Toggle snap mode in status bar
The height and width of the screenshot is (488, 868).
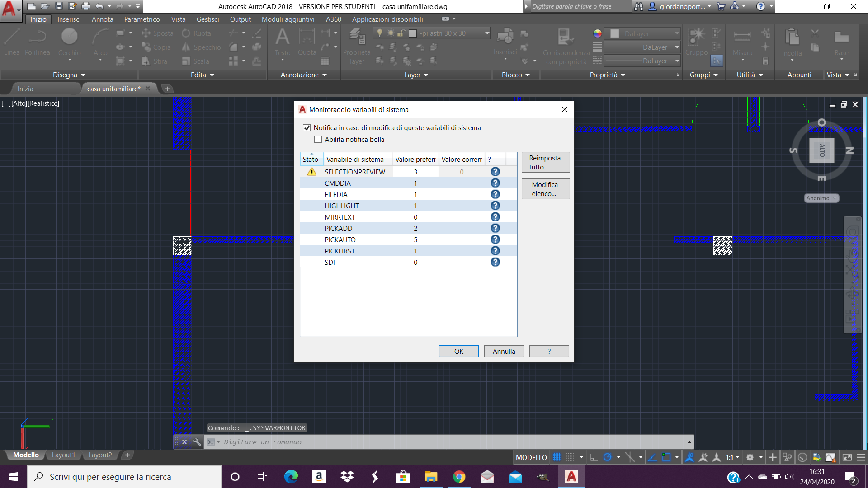[571, 457]
